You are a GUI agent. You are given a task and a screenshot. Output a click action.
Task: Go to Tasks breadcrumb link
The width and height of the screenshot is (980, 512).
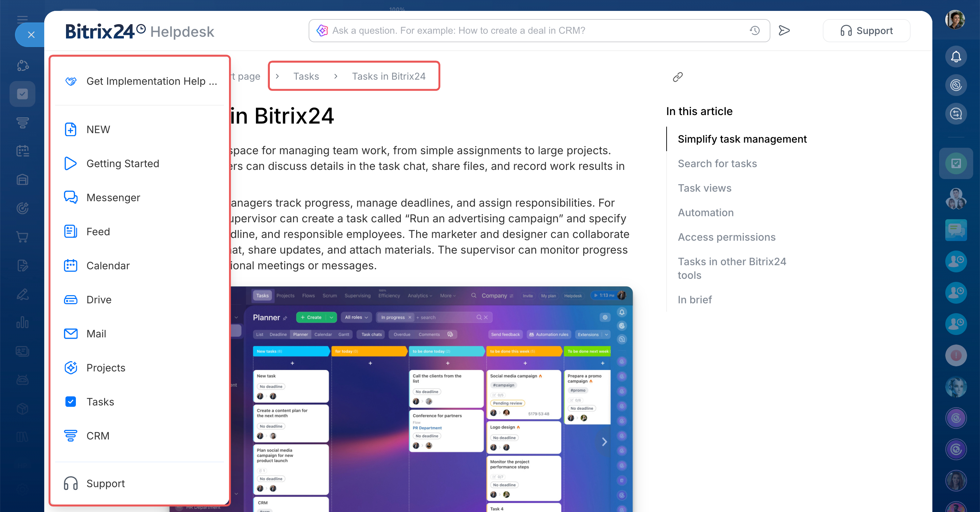coord(306,77)
